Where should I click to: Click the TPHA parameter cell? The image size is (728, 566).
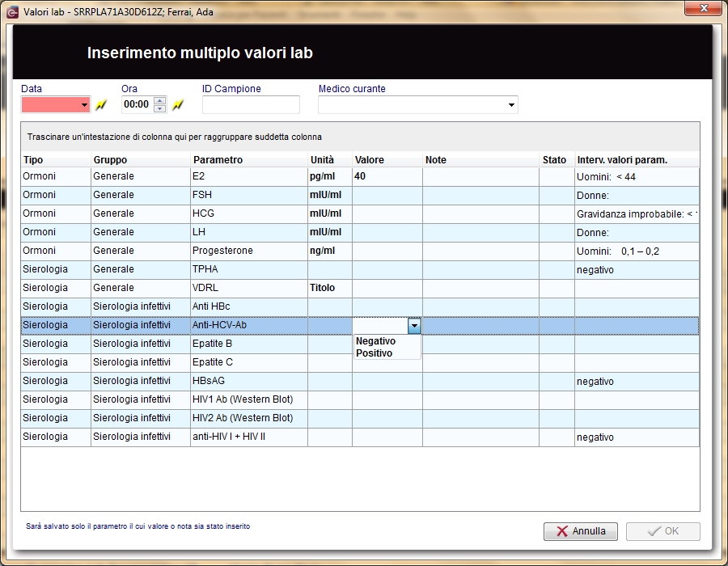pyautogui.click(x=249, y=269)
